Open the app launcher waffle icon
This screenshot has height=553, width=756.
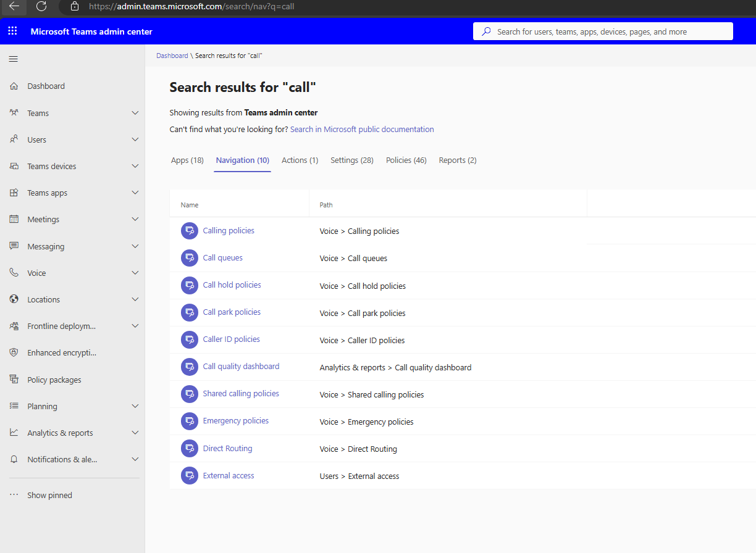pos(12,31)
